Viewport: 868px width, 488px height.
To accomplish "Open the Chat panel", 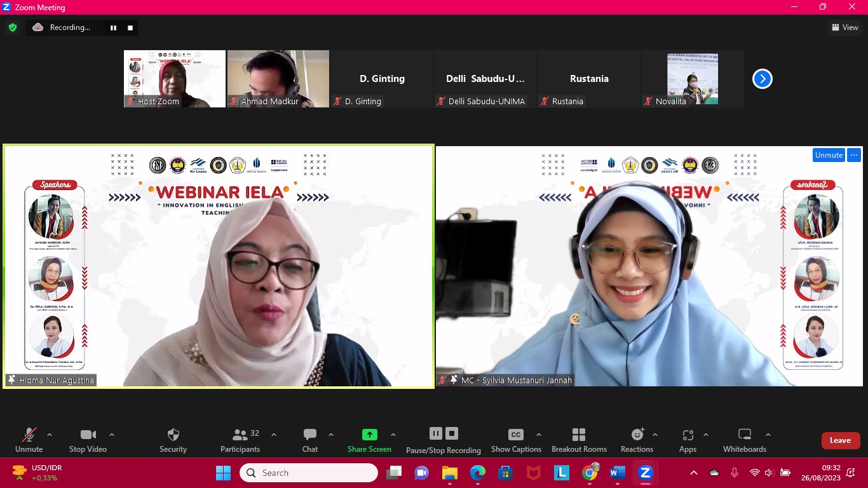I will pyautogui.click(x=310, y=440).
